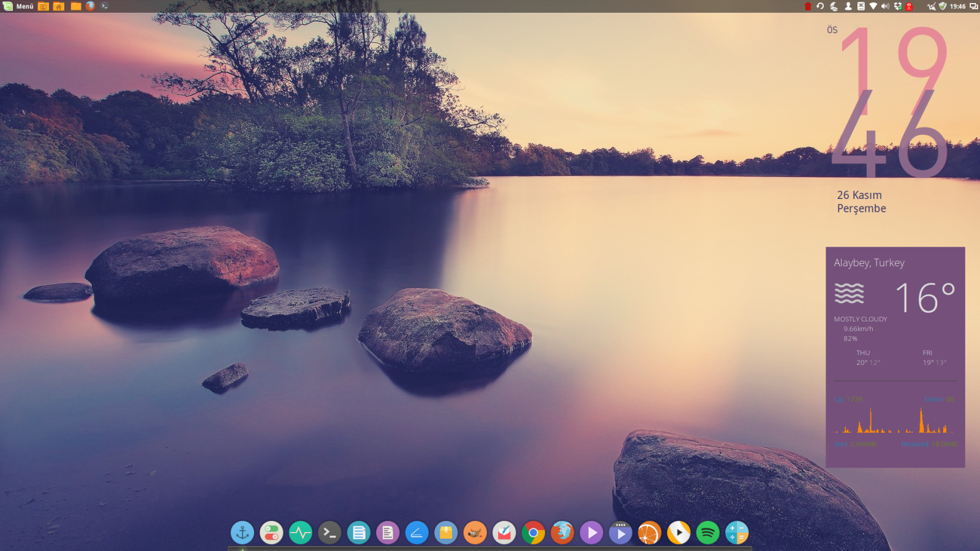
Task: Open the purple document viewer in the dock
Action: coord(388,533)
